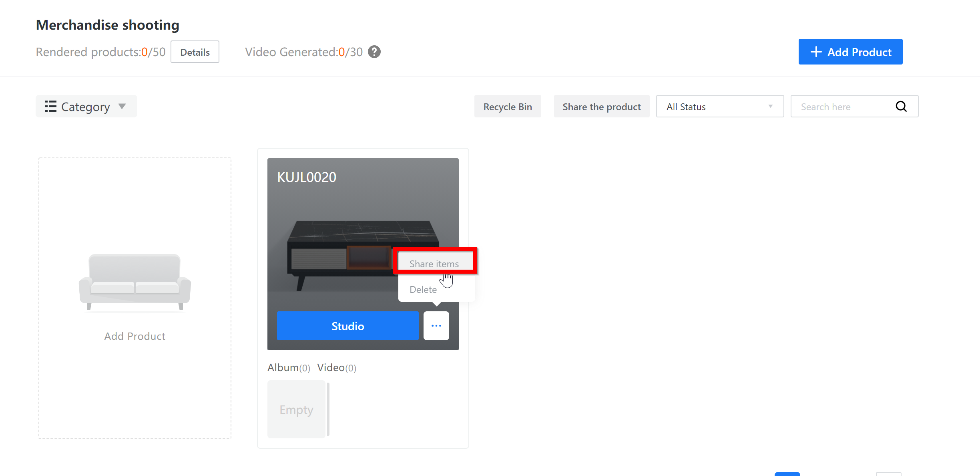Click the search magnifier icon
The height and width of the screenshot is (476, 980).
click(901, 106)
